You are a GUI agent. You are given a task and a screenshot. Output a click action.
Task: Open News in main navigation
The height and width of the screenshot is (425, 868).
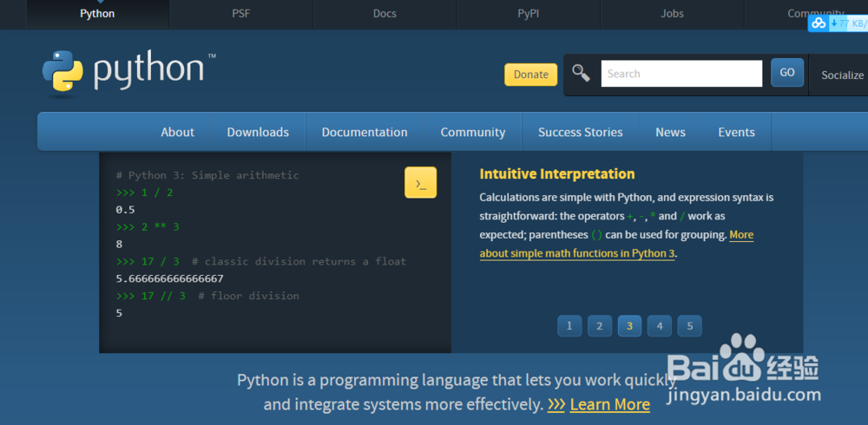pos(670,132)
